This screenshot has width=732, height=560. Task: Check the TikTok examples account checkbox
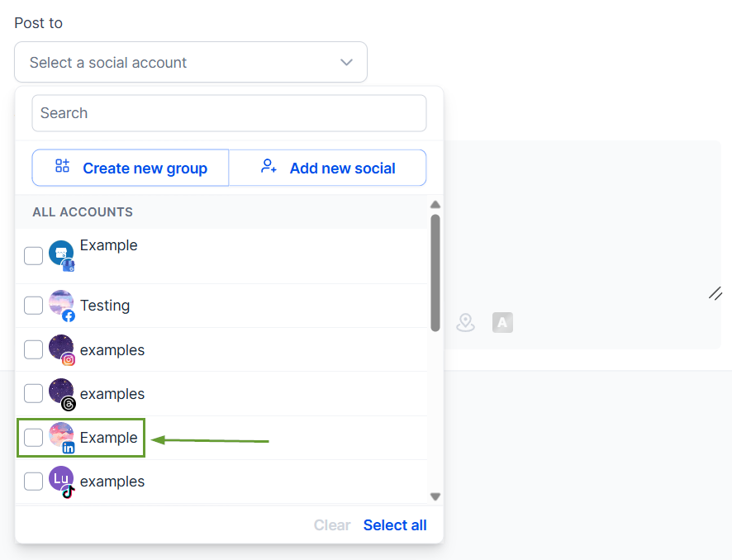coord(34,482)
